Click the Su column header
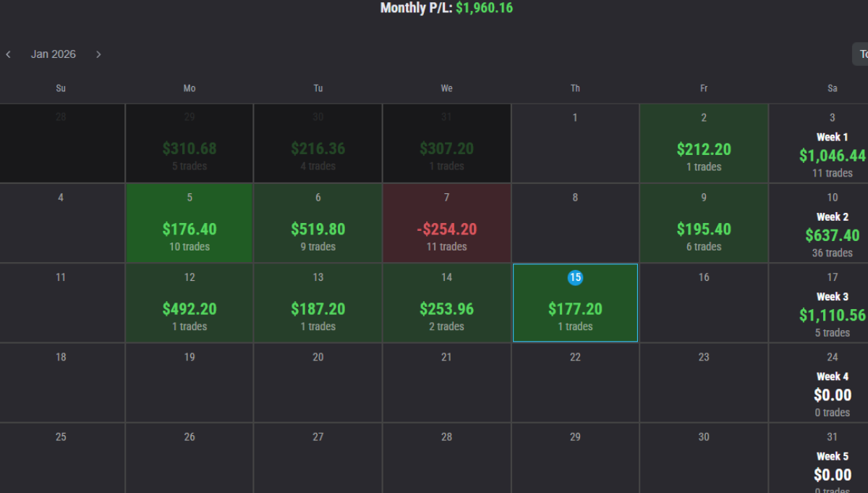 coord(61,88)
